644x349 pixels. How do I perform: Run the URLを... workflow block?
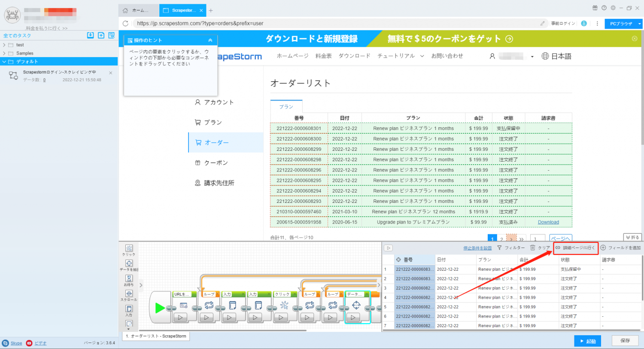(180, 318)
